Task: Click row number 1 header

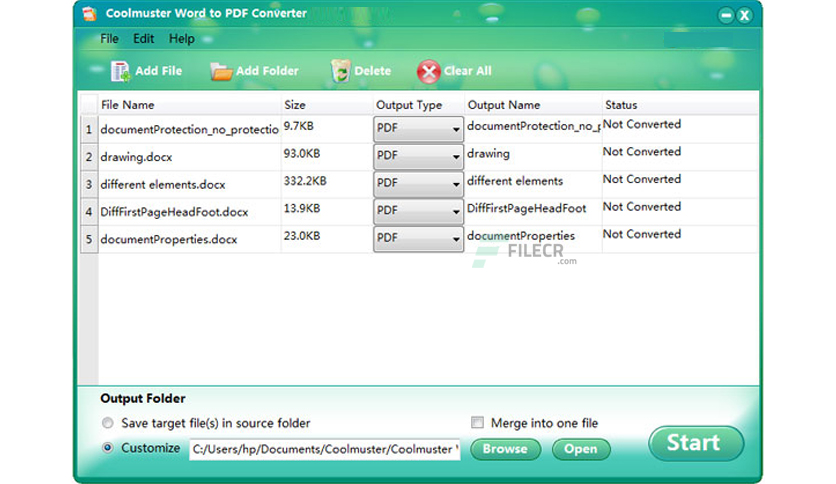Action: point(89,130)
